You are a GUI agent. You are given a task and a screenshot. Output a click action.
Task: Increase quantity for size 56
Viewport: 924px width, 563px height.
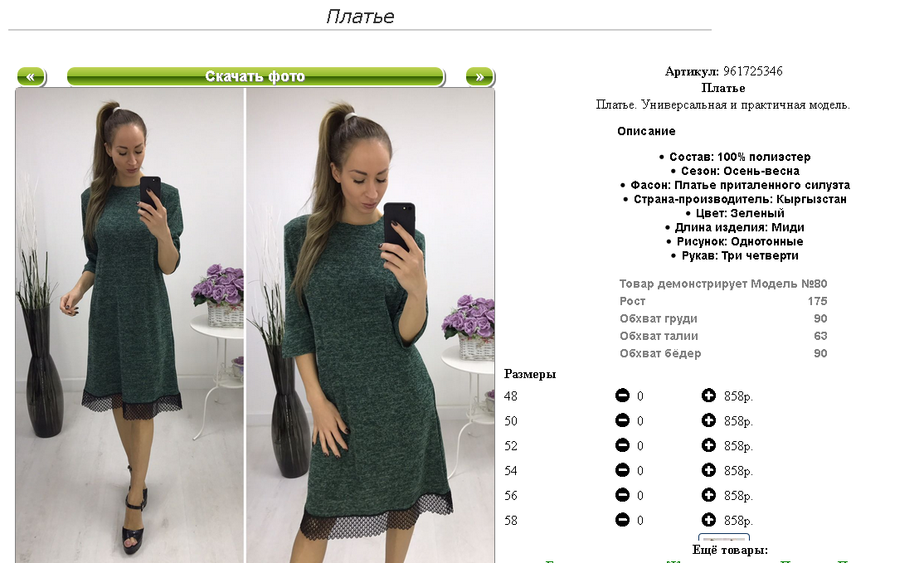coord(708,495)
